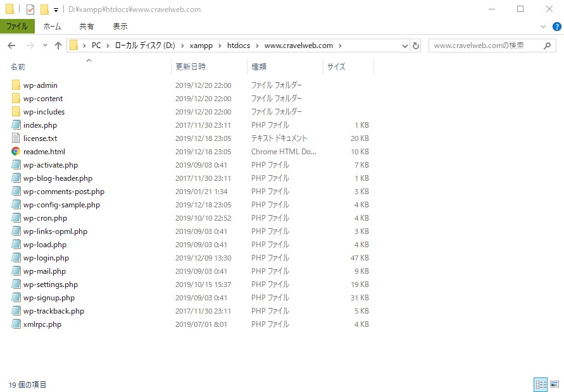Click the search magnifier icon
This screenshot has width=564, height=392.
tap(547, 46)
